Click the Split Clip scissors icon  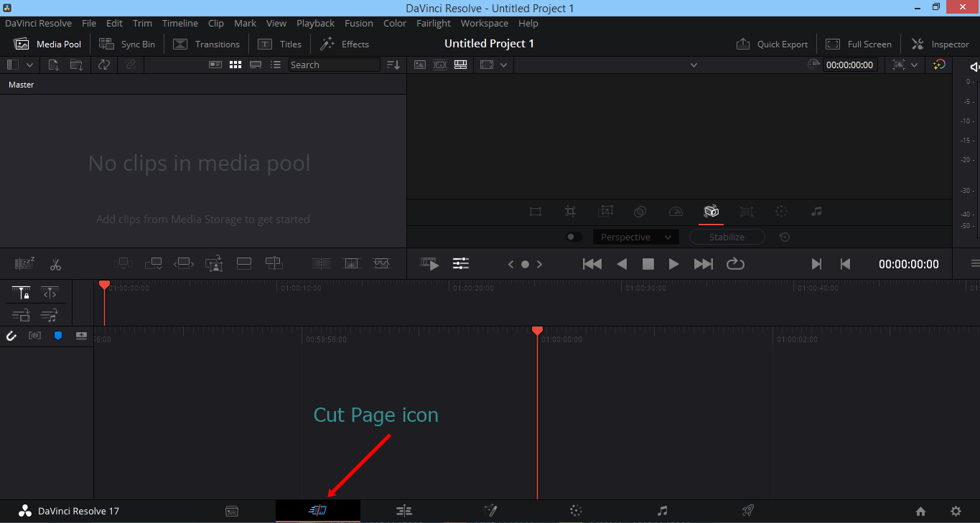click(x=55, y=265)
